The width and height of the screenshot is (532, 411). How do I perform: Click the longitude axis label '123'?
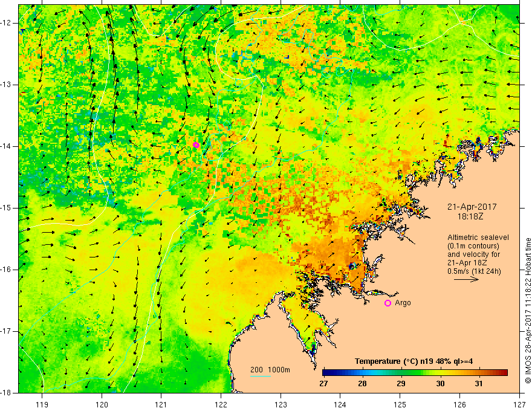pos(281,404)
